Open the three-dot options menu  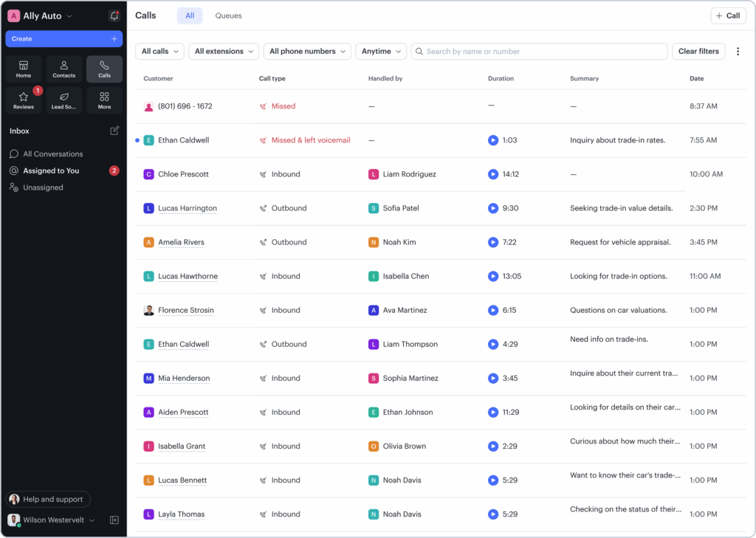tap(738, 52)
